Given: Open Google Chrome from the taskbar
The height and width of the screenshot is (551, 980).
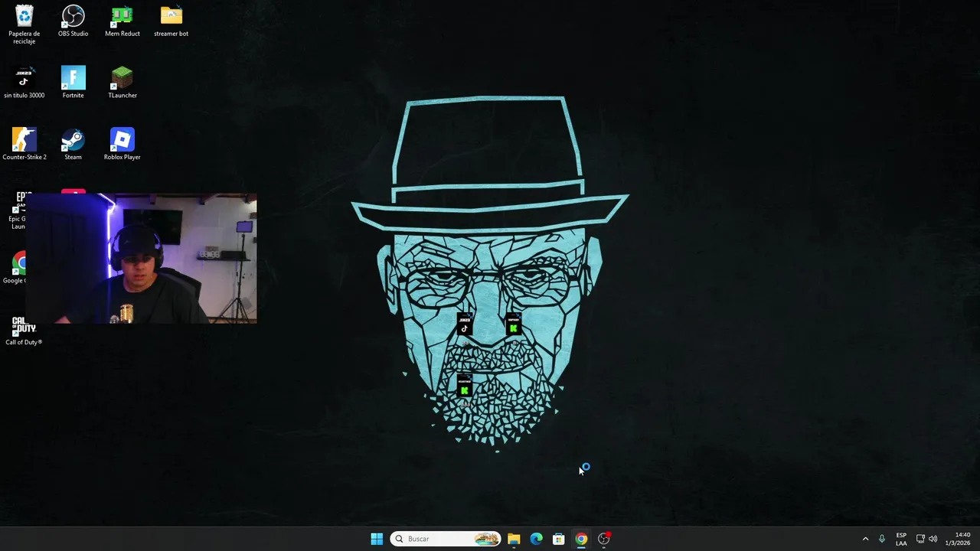Looking at the screenshot, I should coord(581,539).
